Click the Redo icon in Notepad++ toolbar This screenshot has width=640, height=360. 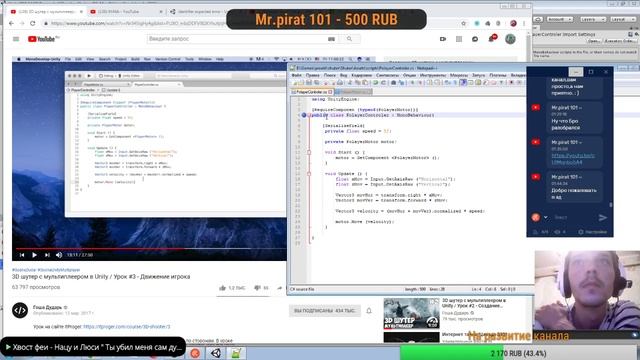pyautogui.click(x=383, y=83)
